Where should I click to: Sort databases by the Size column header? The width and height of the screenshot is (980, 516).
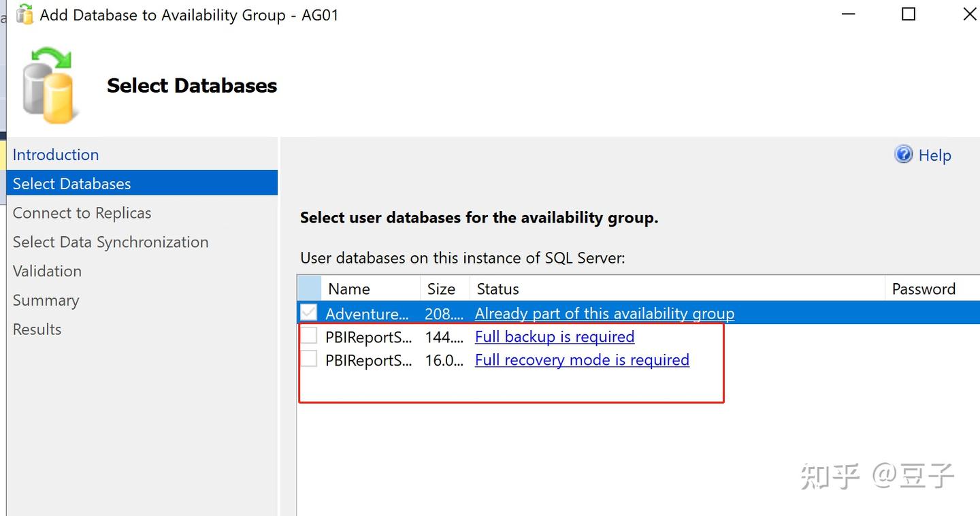445,289
